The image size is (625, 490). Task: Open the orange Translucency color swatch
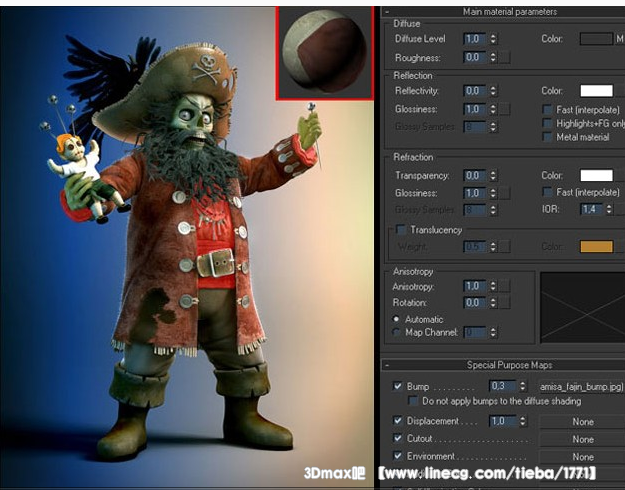coord(596,246)
